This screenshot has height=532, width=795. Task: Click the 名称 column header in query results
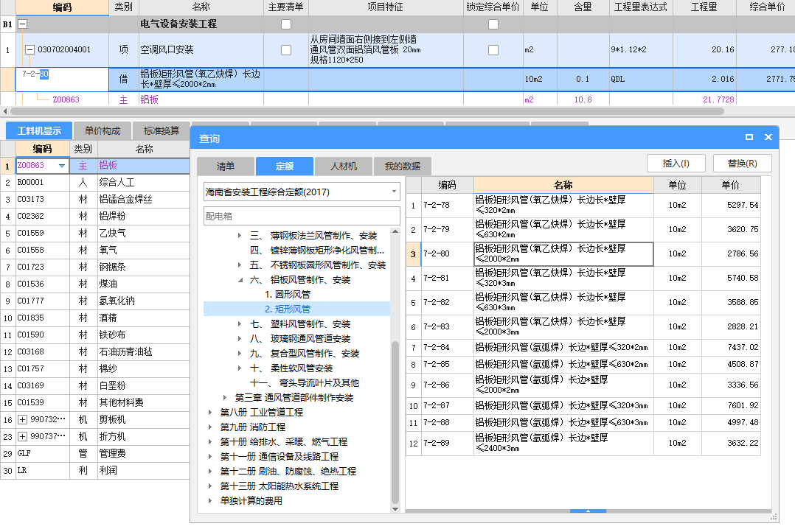[563, 185]
